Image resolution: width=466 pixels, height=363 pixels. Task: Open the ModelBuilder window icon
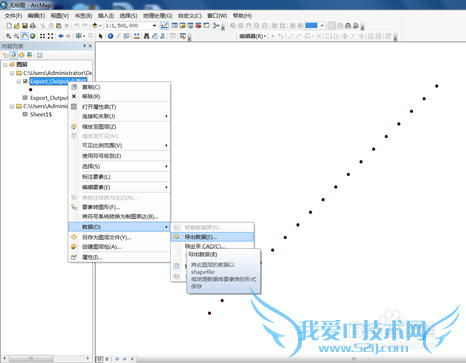(216, 25)
